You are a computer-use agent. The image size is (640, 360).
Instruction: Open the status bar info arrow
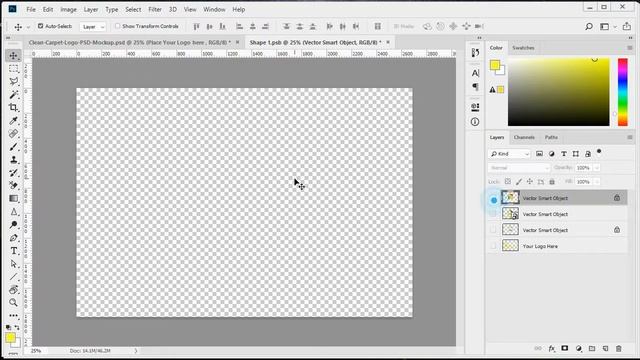coord(136,351)
